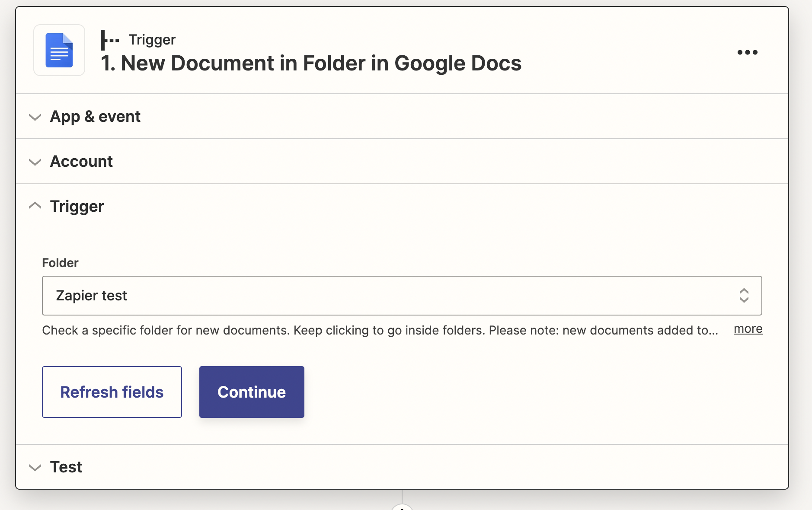
Task: Click the step title New Document in Folder
Action: (x=310, y=63)
